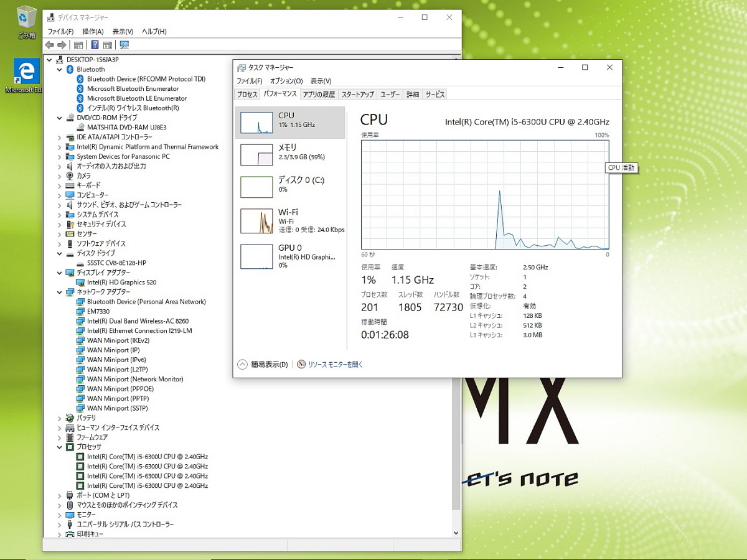The image size is (747, 560).
Task: Expand the ファームウェア category
Action: click(x=60, y=437)
